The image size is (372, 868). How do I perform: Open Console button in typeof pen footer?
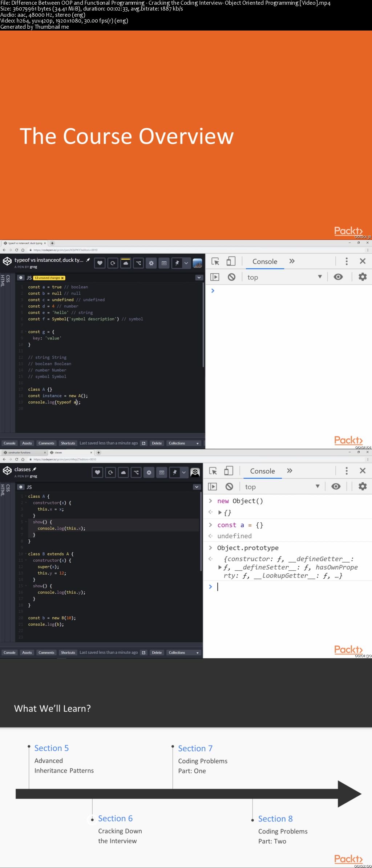[x=9, y=443]
